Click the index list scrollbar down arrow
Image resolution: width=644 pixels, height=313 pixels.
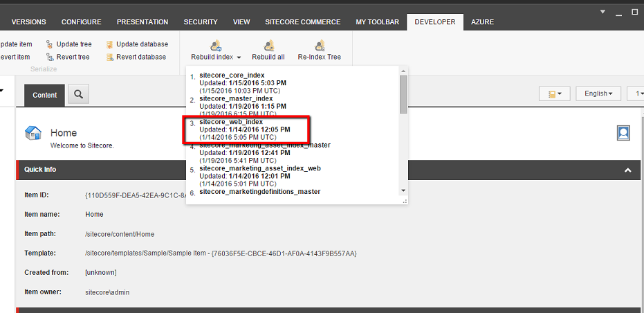click(x=403, y=190)
